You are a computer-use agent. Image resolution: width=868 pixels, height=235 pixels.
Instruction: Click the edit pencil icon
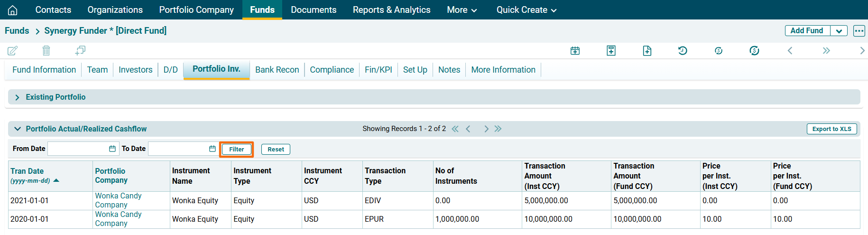13,50
